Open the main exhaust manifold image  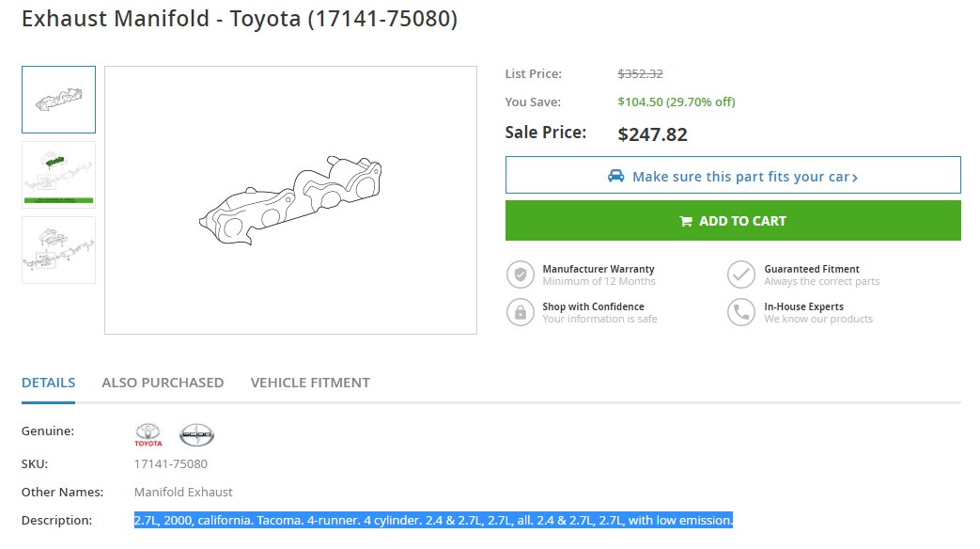click(x=290, y=200)
